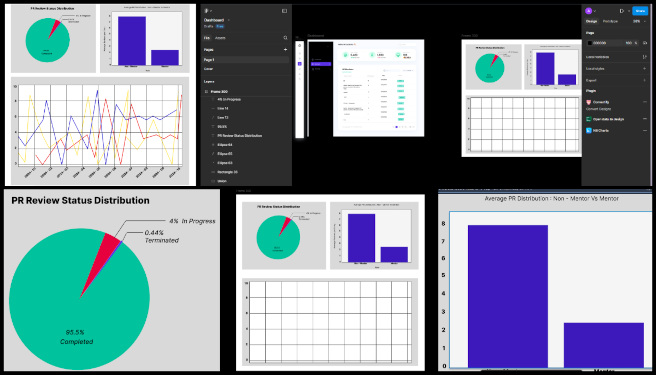Click the Present play icon
The height and width of the screenshot is (375, 656).
pyautogui.click(x=622, y=11)
